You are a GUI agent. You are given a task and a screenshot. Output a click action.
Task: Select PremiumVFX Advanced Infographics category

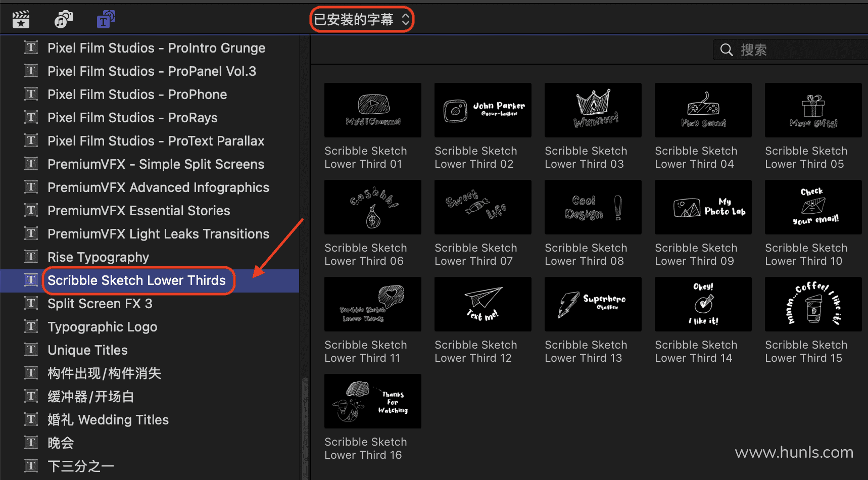point(158,187)
